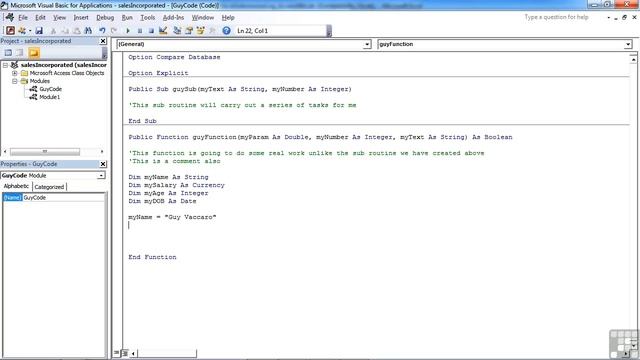The height and width of the screenshot is (360, 640).
Task: Open the Debug menu
Action: click(x=105, y=18)
